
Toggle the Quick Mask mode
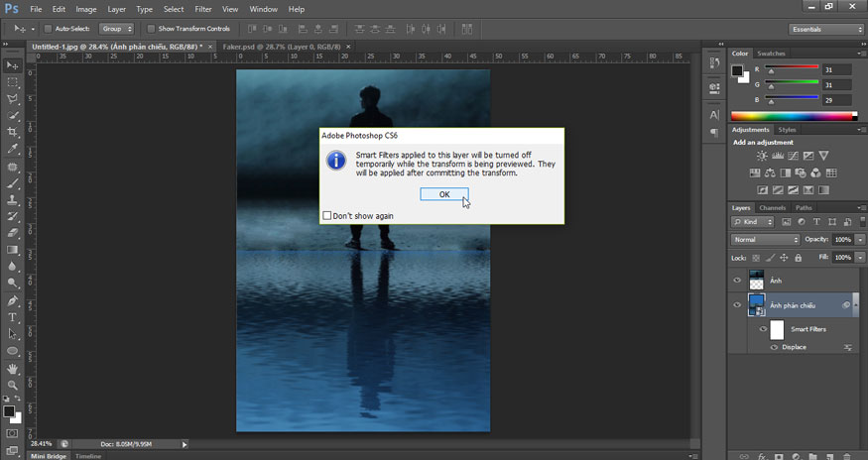tap(12, 433)
